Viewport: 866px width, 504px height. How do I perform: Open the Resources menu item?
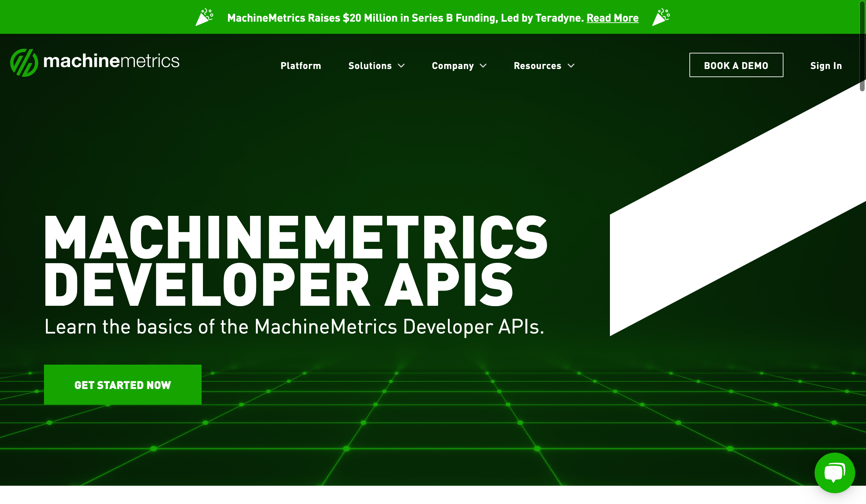click(x=538, y=66)
